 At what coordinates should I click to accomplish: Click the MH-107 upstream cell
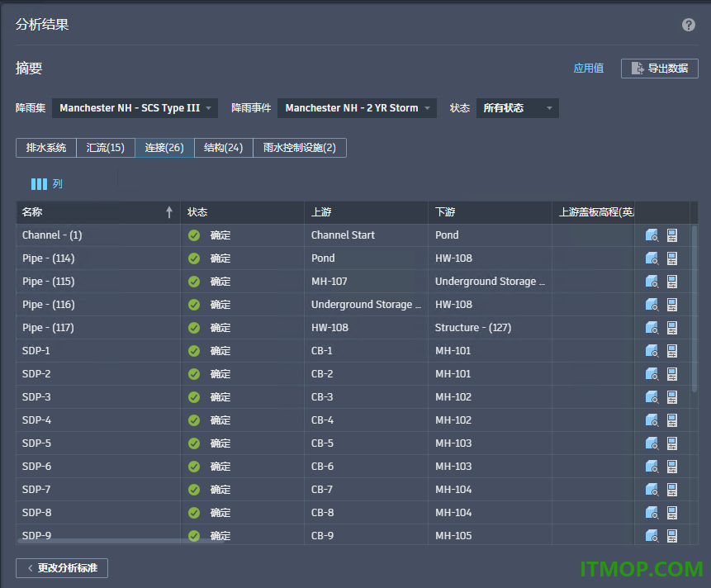coord(366,282)
